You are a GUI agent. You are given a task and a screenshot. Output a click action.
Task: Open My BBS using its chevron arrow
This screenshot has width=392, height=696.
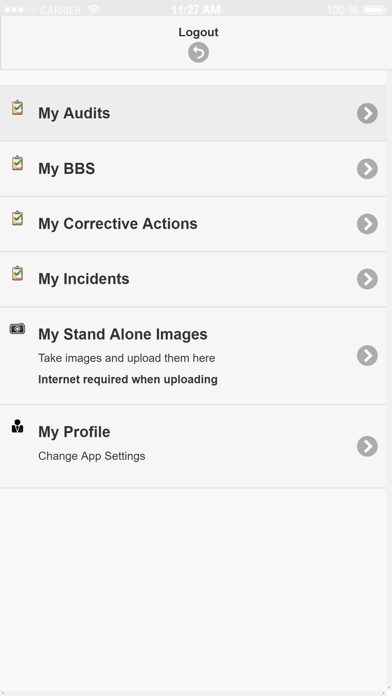[x=367, y=169]
